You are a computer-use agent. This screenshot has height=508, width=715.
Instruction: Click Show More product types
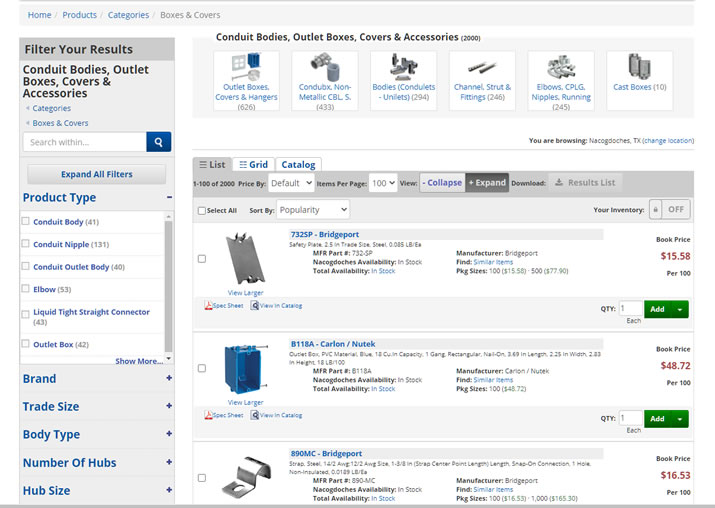[139, 361]
